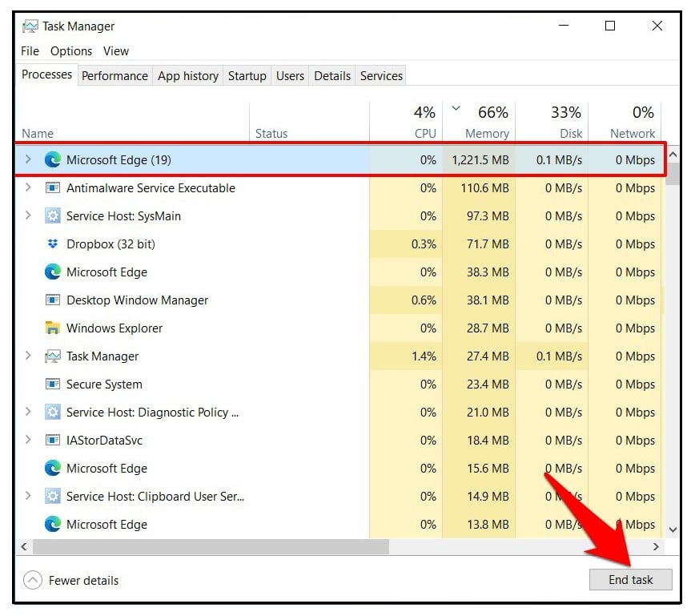Switch to the Startup tab
The image size is (691, 616).
coord(247,76)
